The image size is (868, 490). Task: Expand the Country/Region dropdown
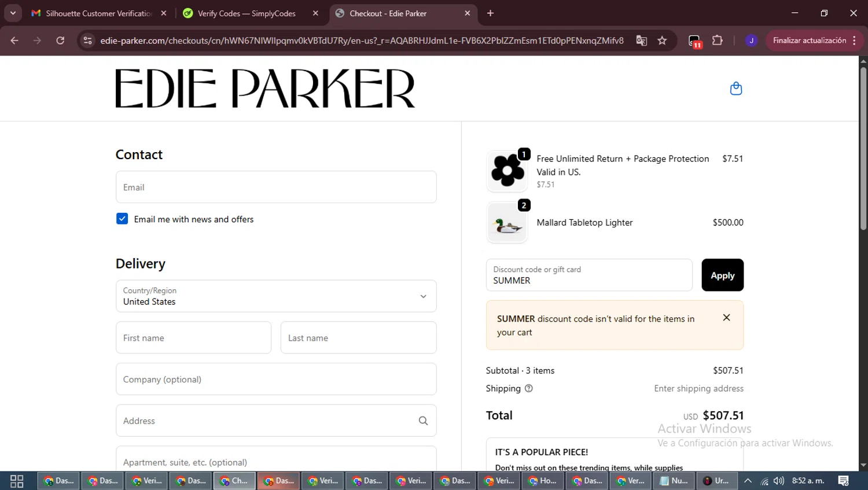click(276, 296)
